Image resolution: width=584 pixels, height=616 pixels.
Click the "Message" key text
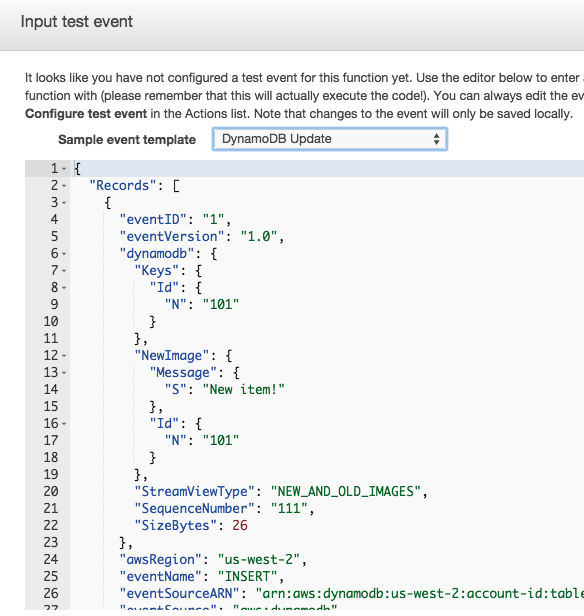tap(183, 372)
